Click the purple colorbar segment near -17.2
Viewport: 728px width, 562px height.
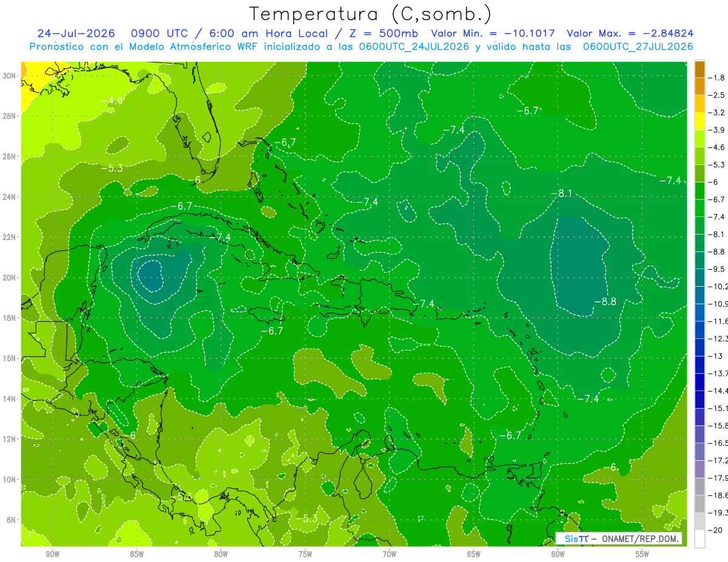(x=699, y=469)
